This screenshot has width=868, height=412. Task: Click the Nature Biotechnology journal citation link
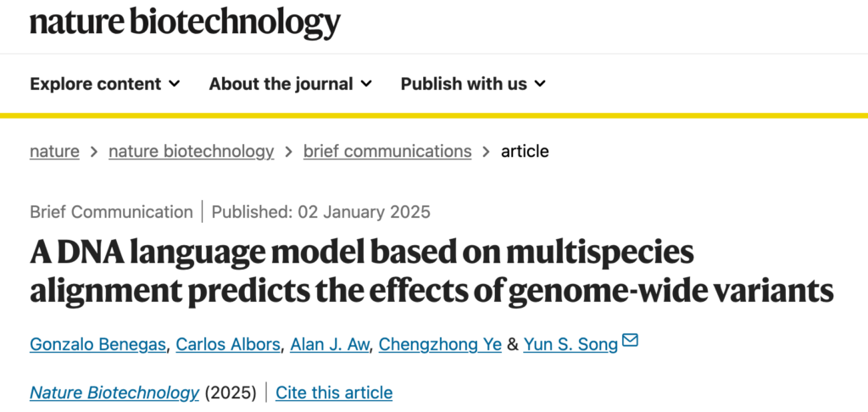pos(114,393)
